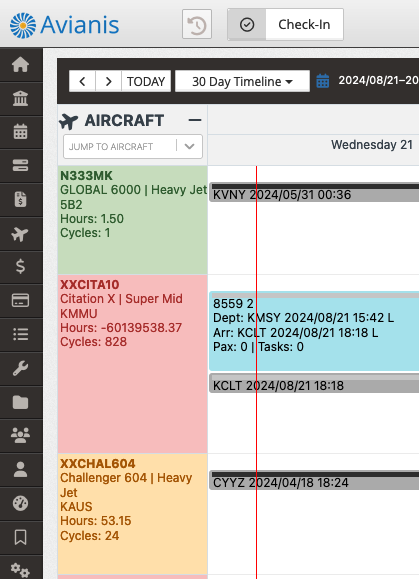
Task: Collapse the AIRCRAFT panel with minus
Action: coord(195,120)
